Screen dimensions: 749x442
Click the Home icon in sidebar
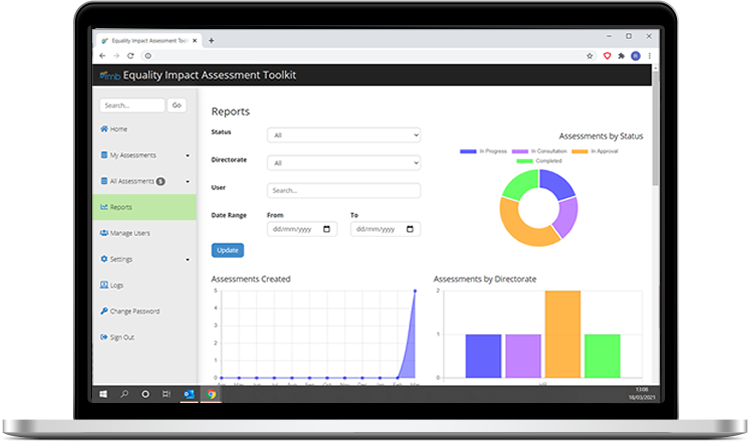click(104, 129)
